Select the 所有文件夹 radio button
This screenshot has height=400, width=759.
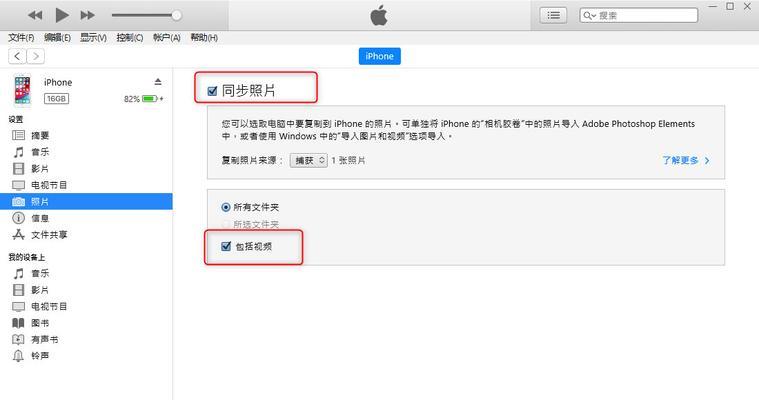(x=226, y=207)
